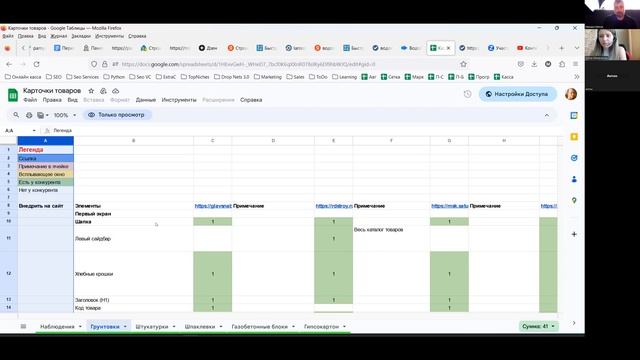Select the blue Ссылка legend cell
640x360 pixels.
point(45,158)
